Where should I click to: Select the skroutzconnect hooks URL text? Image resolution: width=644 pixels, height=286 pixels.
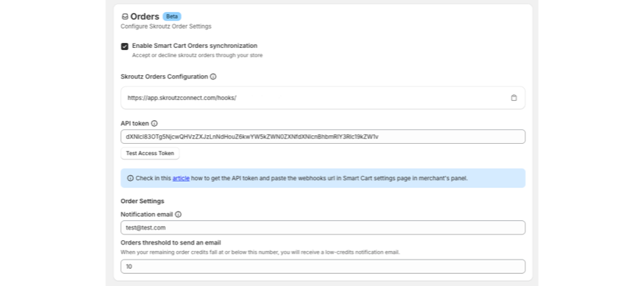182,98
